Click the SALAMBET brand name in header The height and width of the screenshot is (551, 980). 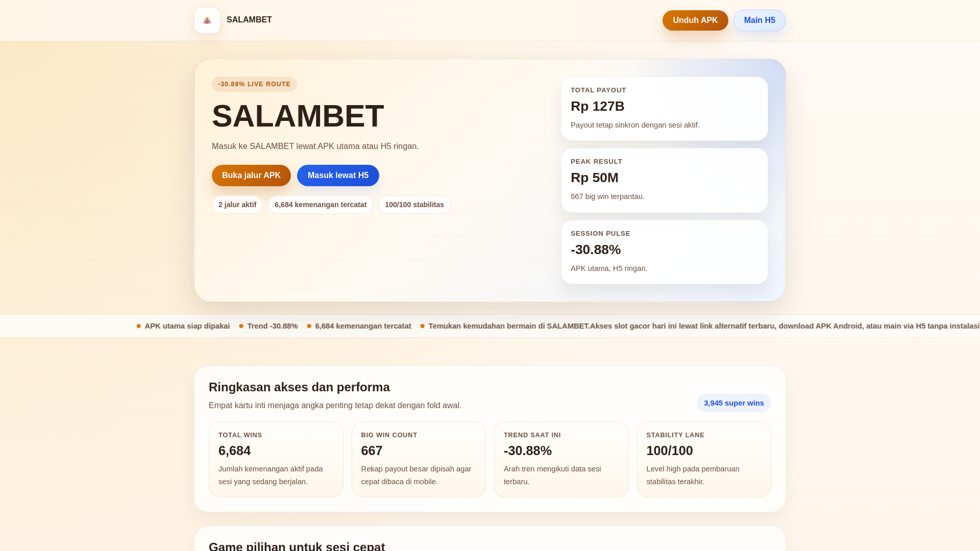pyautogui.click(x=249, y=20)
